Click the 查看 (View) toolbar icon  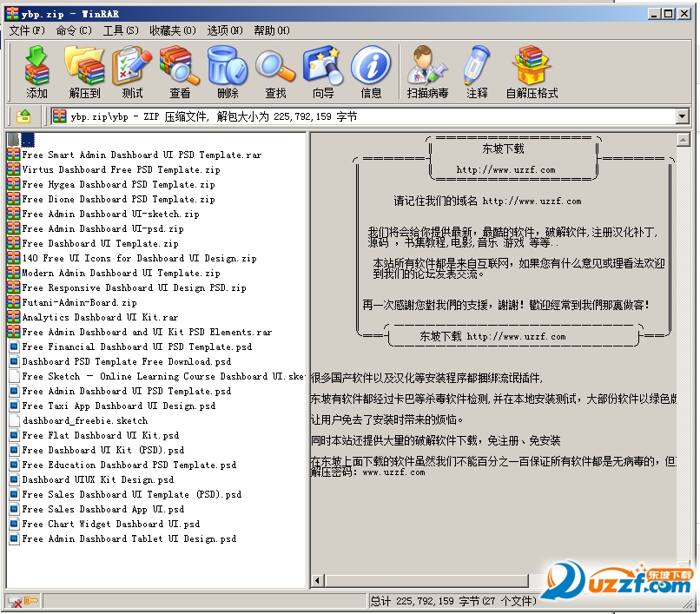(180, 66)
